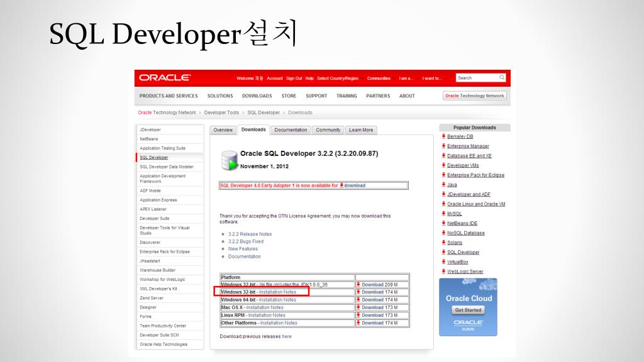This screenshot has width=644, height=362.
Task: Switch to the Community tab
Action: click(x=328, y=130)
